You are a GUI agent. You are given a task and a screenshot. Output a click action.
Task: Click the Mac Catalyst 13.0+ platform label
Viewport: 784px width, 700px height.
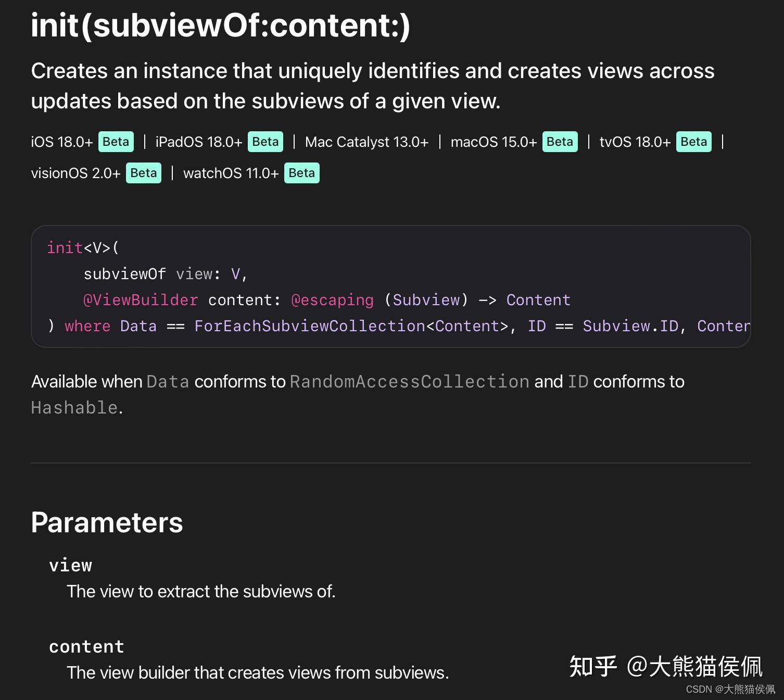point(368,141)
